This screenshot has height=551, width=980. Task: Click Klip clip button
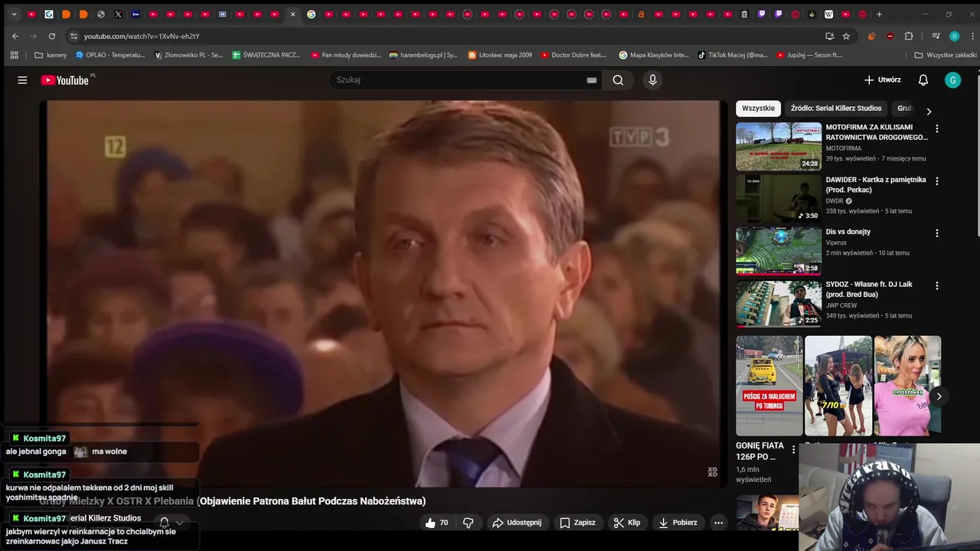tap(626, 523)
